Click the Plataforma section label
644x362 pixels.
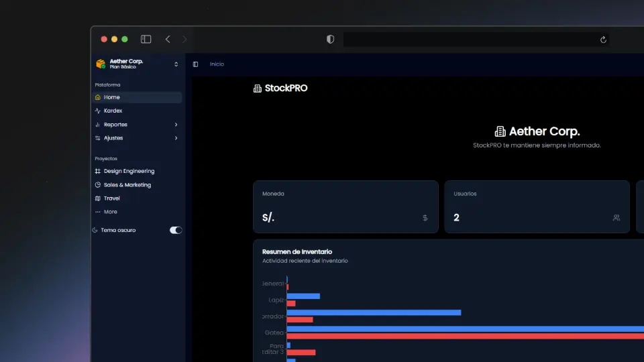point(107,85)
